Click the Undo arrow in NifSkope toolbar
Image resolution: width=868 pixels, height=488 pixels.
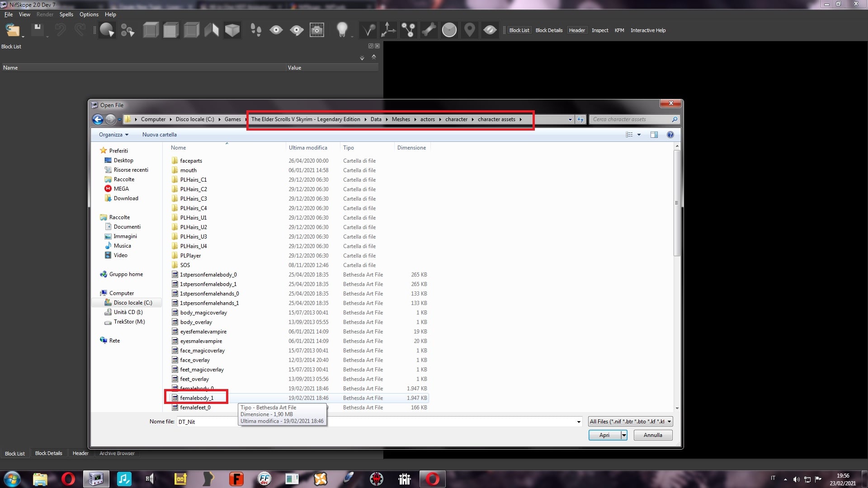(x=60, y=30)
